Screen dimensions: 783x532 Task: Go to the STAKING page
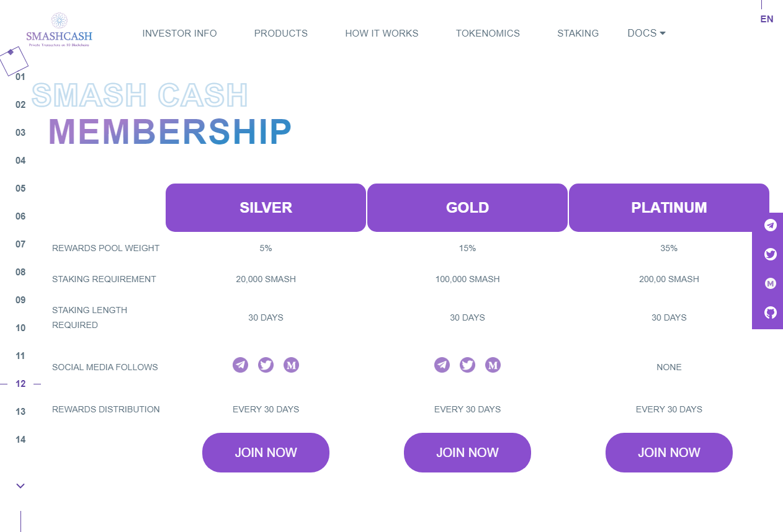(x=578, y=33)
